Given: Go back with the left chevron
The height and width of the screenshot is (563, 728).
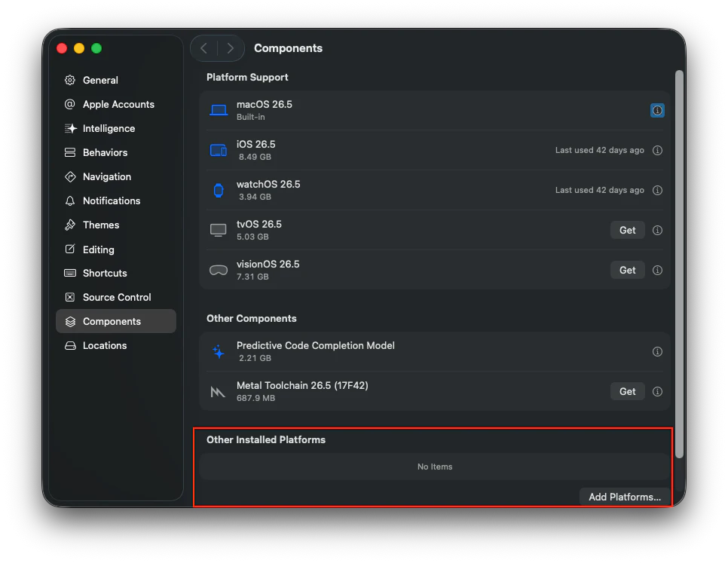Looking at the screenshot, I should click(x=204, y=48).
